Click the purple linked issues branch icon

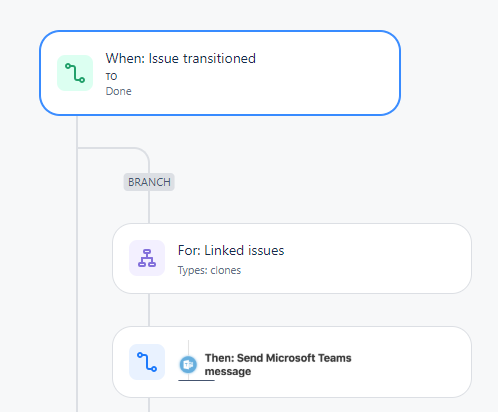click(x=147, y=258)
